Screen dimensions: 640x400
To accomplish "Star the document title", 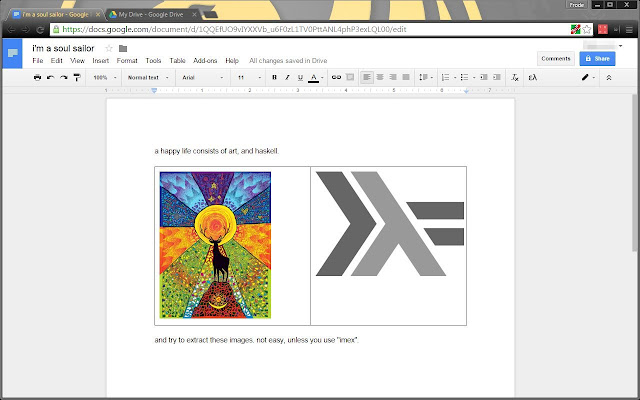I will pos(109,48).
